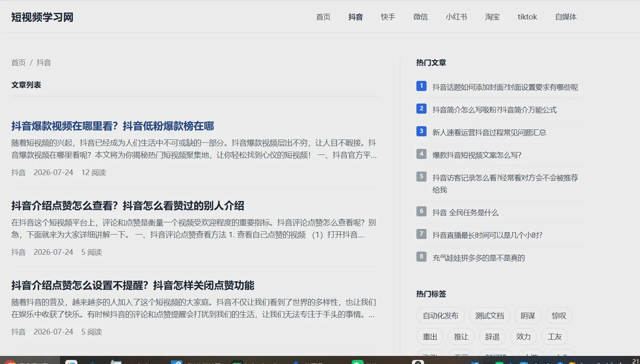Click the 惊叹 tag
640x364 pixels.
[559, 316]
